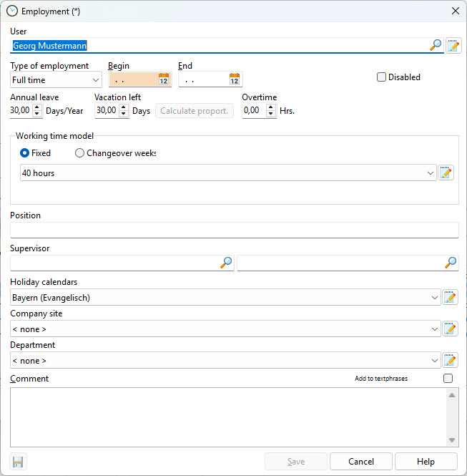Enable the Disabled checkbox
The image size is (467, 476).
[x=382, y=77]
